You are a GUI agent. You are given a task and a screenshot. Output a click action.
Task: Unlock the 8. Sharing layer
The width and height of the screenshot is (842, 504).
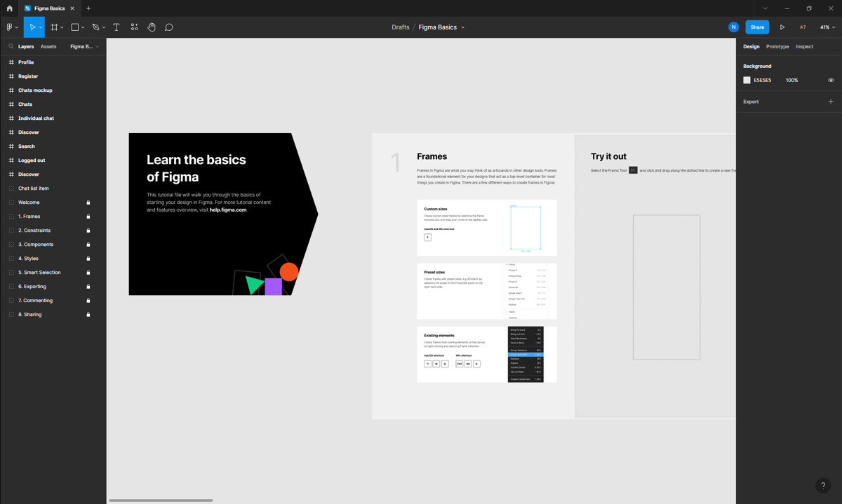[88, 315]
